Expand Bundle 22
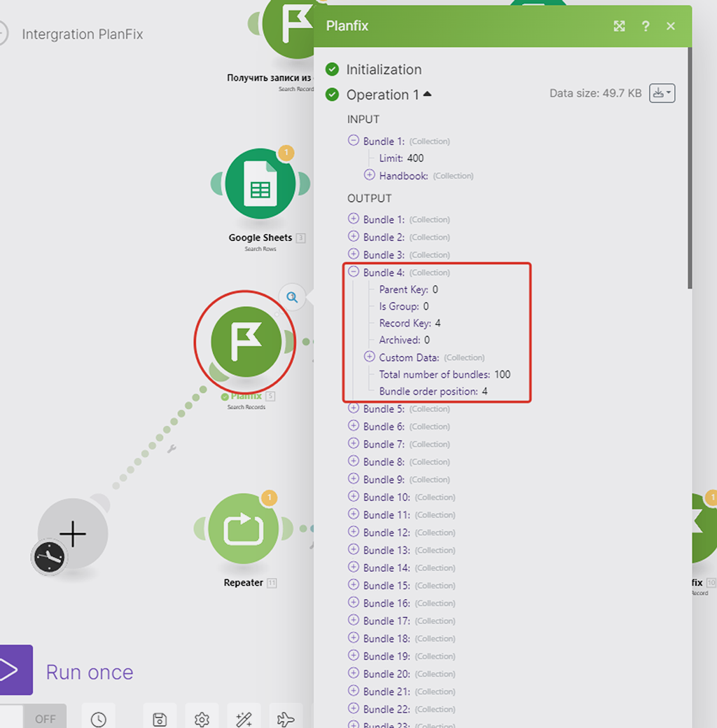The image size is (717, 728). [x=354, y=708]
